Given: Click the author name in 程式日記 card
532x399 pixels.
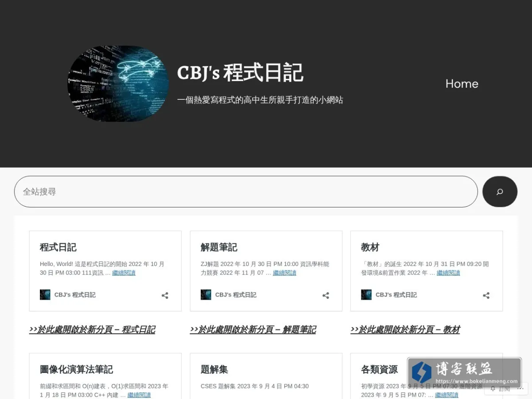Looking at the screenshot, I should [75, 295].
